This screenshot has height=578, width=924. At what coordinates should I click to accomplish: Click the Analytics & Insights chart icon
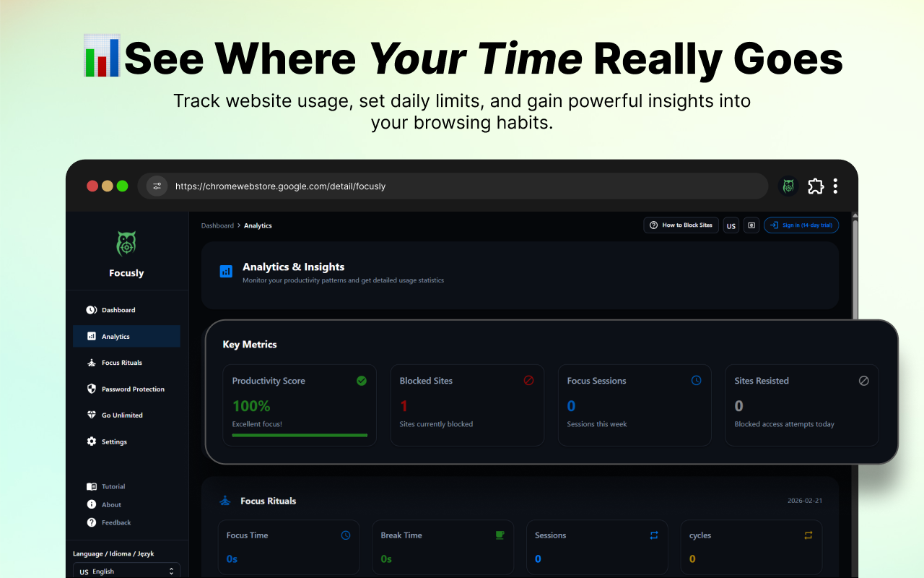(226, 272)
